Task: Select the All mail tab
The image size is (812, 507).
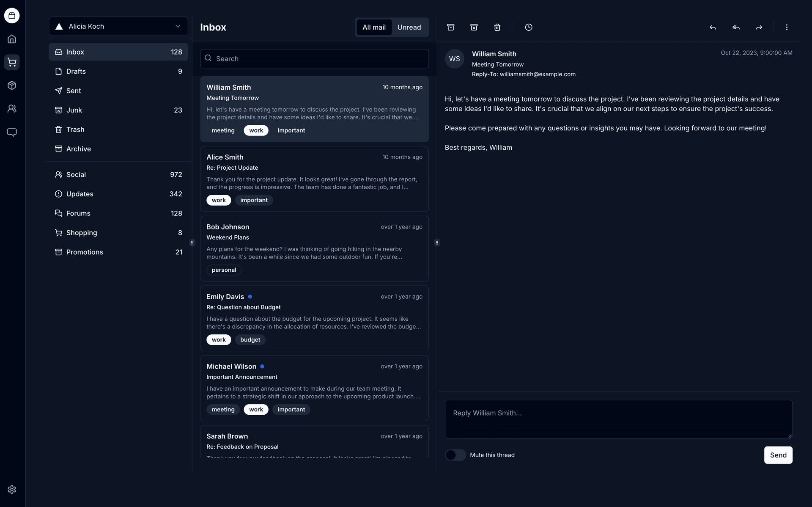Action: 374,27
